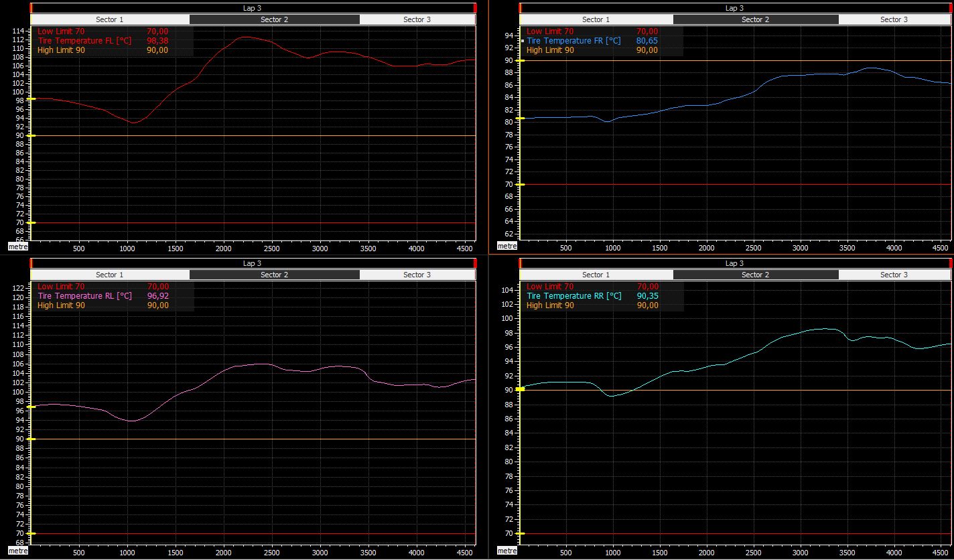954x560 pixels.
Task: Select Sector 2 in the FR tire panel
Action: (x=756, y=19)
